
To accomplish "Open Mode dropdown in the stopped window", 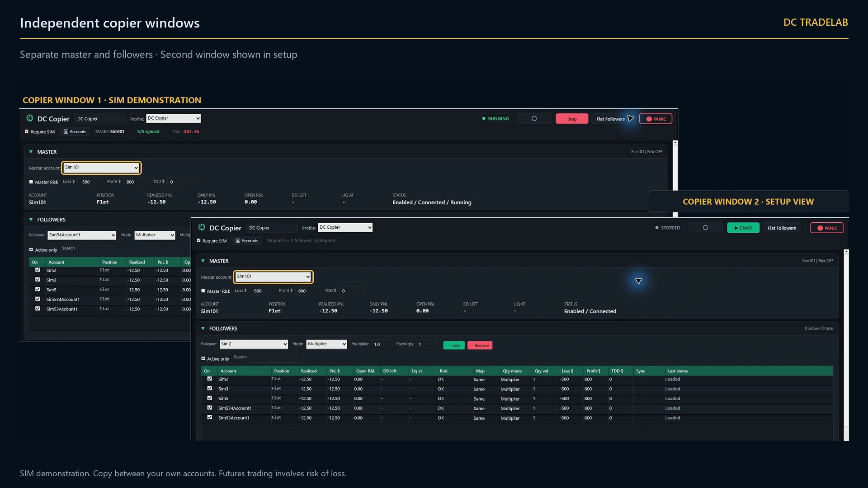I will [326, 344].
